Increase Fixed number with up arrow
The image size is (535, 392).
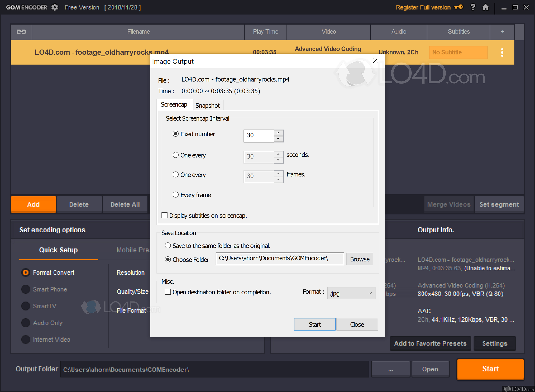click(278, 133)
